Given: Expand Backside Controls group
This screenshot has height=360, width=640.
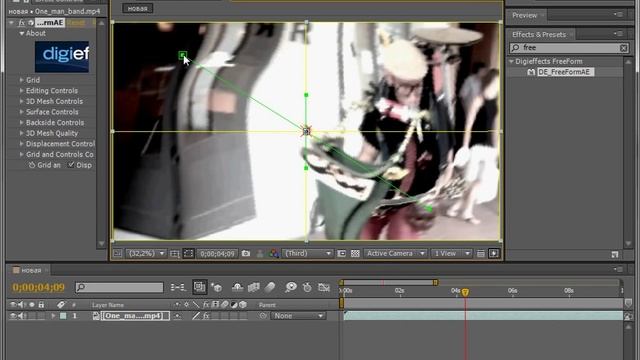Looking at the screenshot, I should coord(22,122).
